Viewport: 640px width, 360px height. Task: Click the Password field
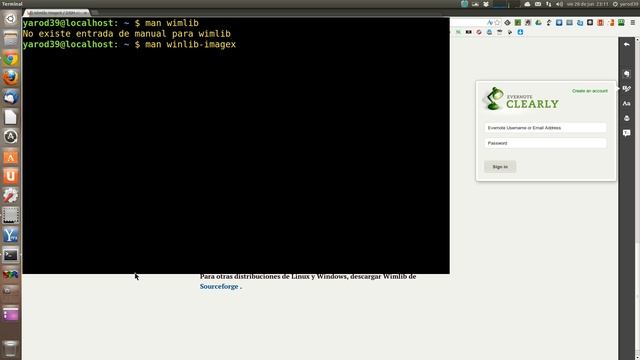[545, 143]
